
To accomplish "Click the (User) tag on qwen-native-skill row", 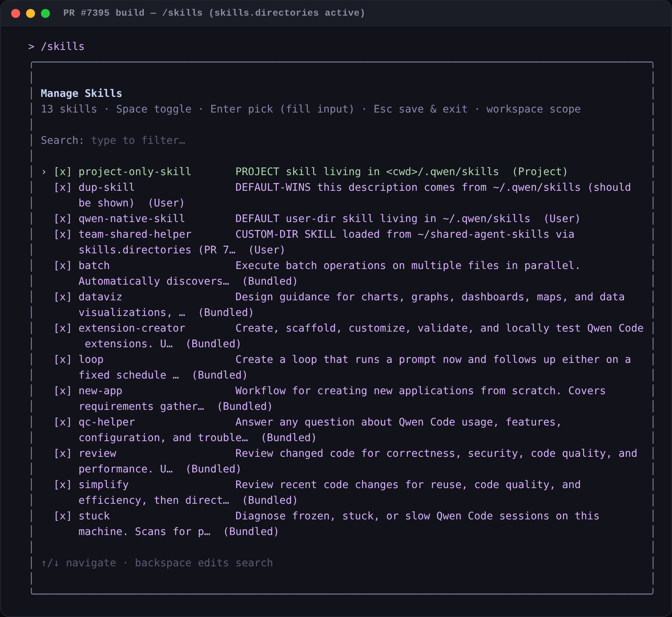I will [562, 219].
